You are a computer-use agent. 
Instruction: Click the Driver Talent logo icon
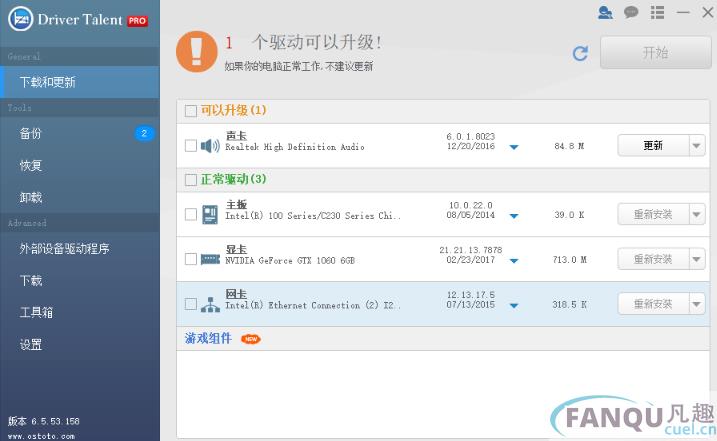click(21, 19)
